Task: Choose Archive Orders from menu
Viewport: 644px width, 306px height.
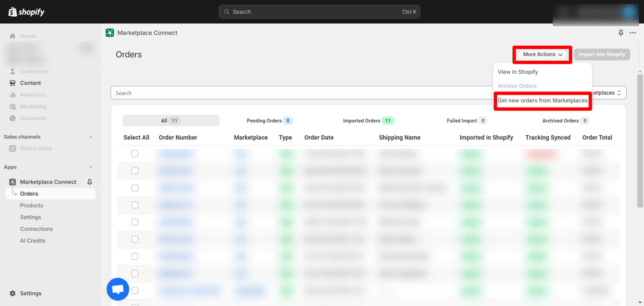Action: coord(517,86)
